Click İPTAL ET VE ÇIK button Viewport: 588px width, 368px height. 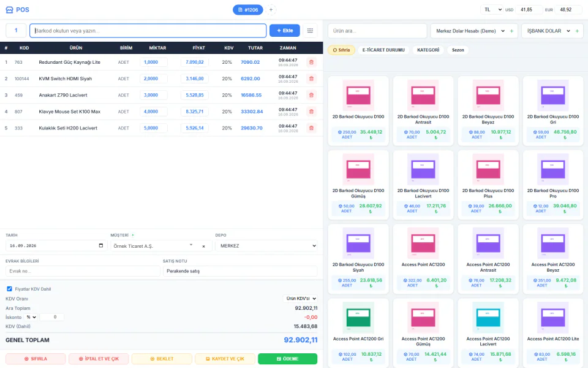tap(99, 359)
